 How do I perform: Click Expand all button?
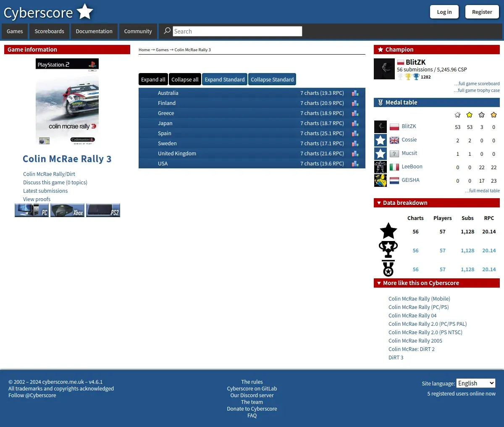153,79
